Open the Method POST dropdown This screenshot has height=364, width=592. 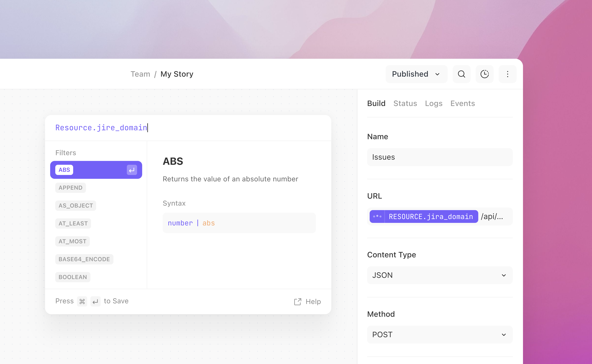click(x=440, y=335)
